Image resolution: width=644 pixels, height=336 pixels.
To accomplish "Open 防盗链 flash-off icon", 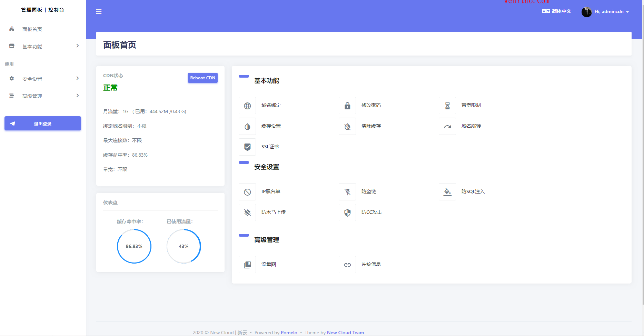I will pos(347,192).
